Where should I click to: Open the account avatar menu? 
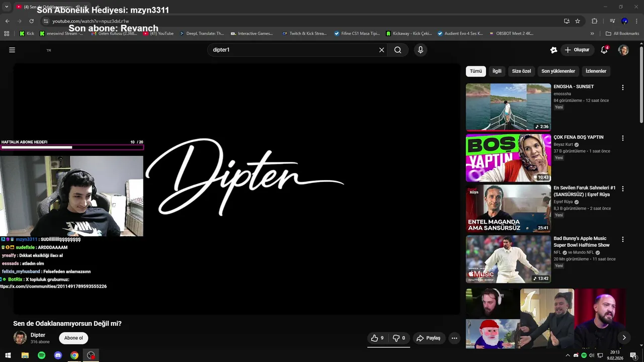623,50
